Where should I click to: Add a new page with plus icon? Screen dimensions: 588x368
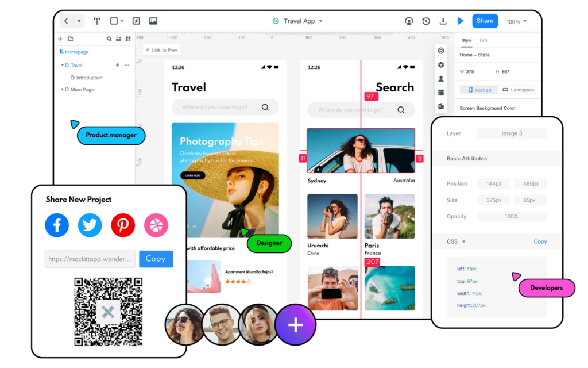(60, 39)
